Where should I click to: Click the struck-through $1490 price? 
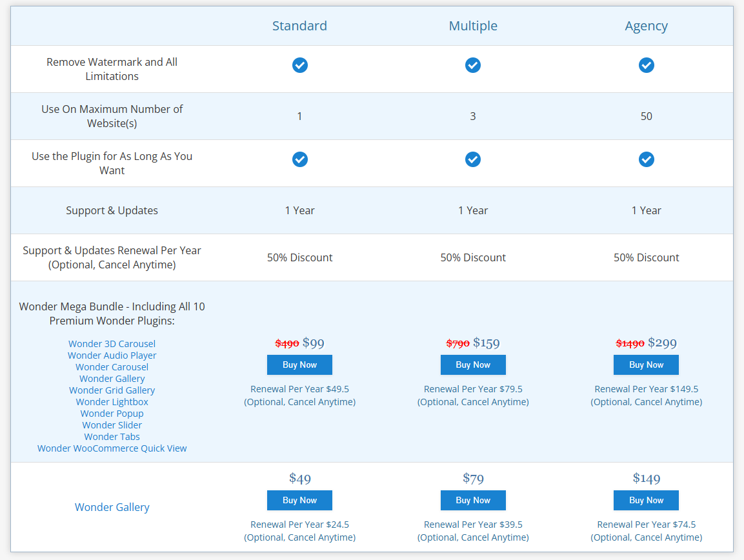pos(630,344)
